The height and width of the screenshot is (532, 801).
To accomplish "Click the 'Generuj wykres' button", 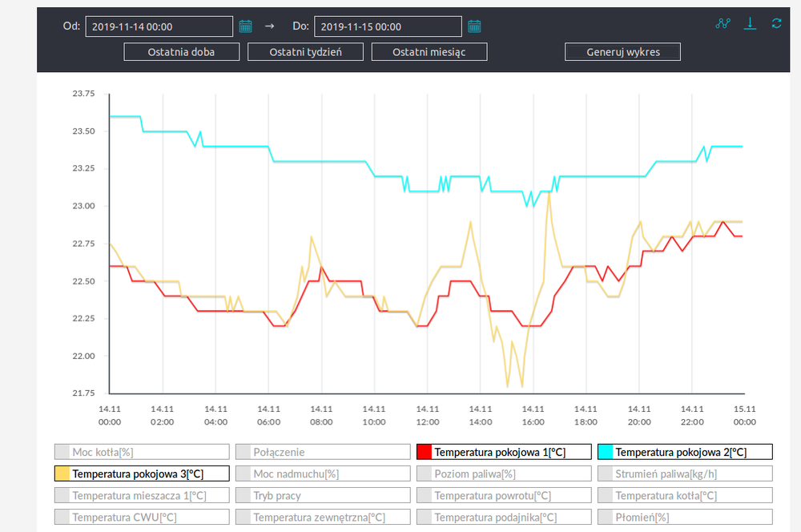I will (x=622, y=52).
